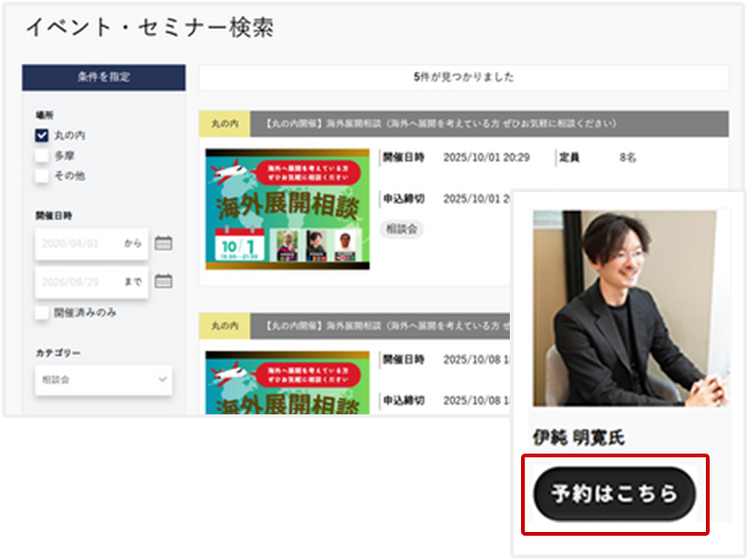
Task: Open the first 海外展開相談 event thumbnail
Action: click(x=288, y=209)
